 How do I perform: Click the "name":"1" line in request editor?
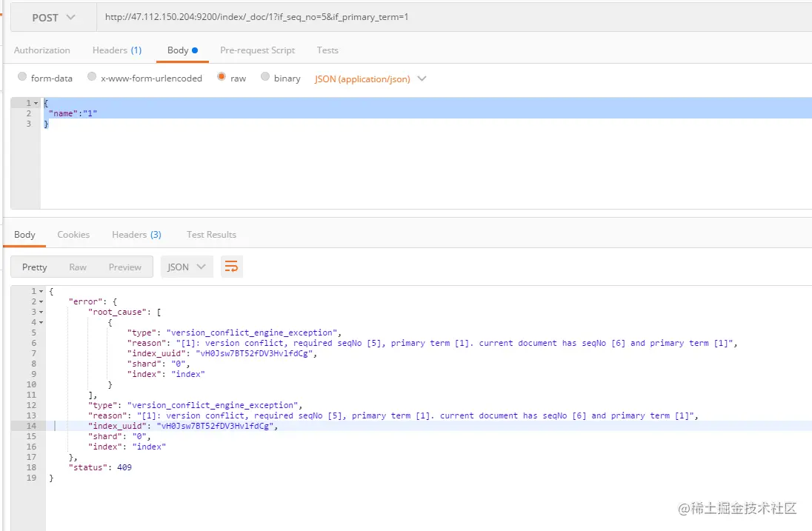(x=73, y=113)
